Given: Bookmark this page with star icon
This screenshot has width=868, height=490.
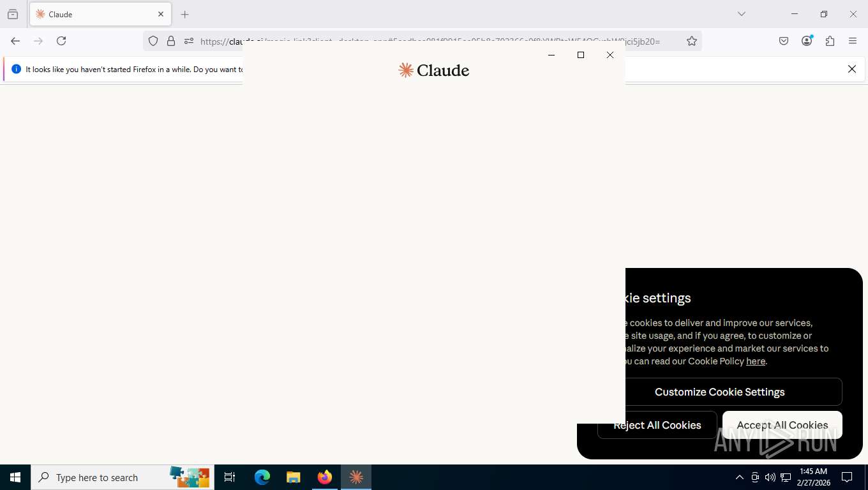Looking at the screenshot, I should pyautogui.click(x=692, y=41).
